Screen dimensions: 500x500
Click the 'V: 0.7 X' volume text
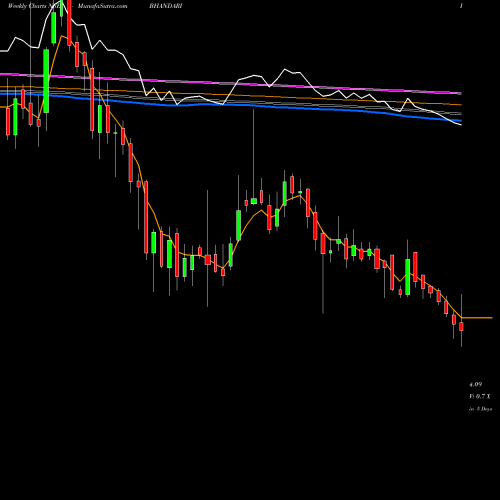(480, 396)
